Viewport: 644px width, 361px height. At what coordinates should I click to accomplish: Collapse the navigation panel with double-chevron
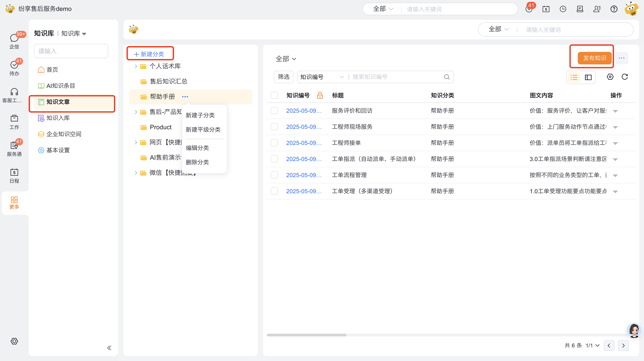pos(109,348)
